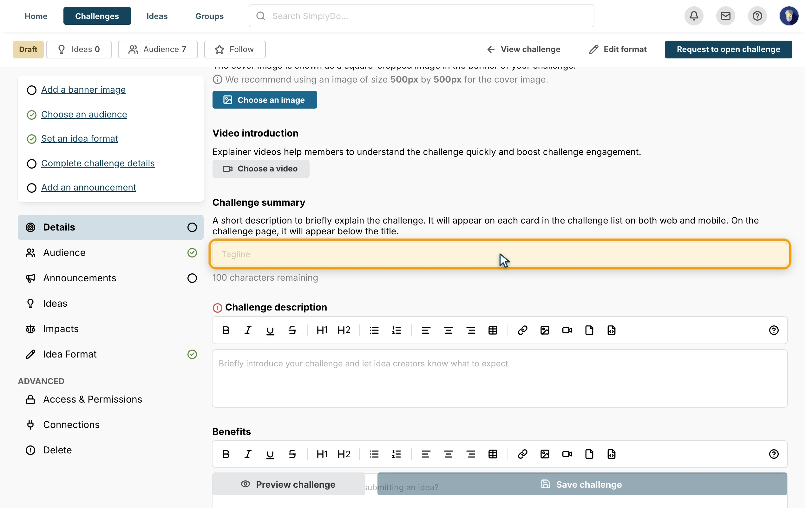Viewport: 812px width, 508px height.
Task: Center align text in Challenge description toolbar
Action: point(448,330)
